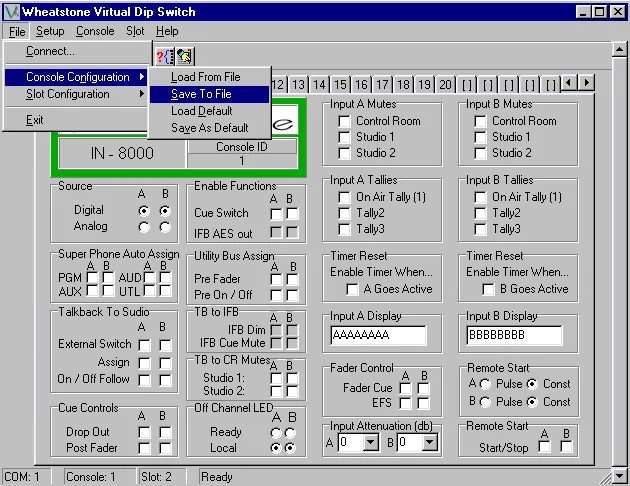This screenshot has width=630, height=486.
Task: Check Input B Mutes Studio 2
Action: pos(480,153)
